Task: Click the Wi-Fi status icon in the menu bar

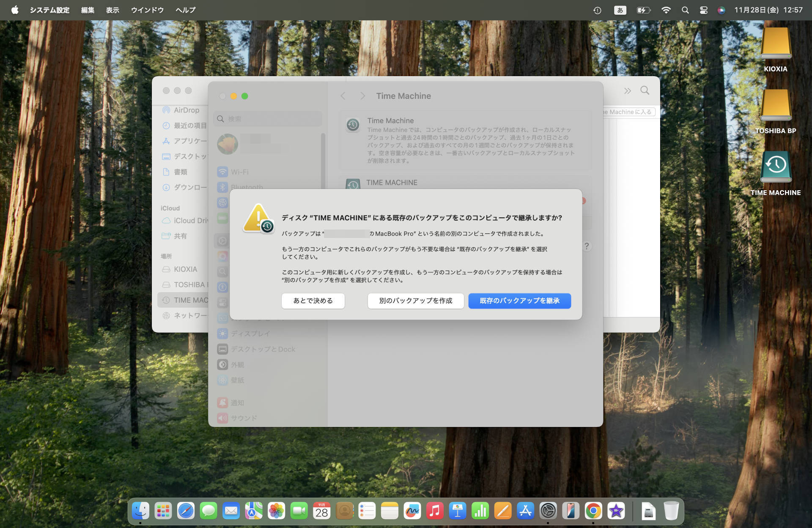Action: coord(666,10)
